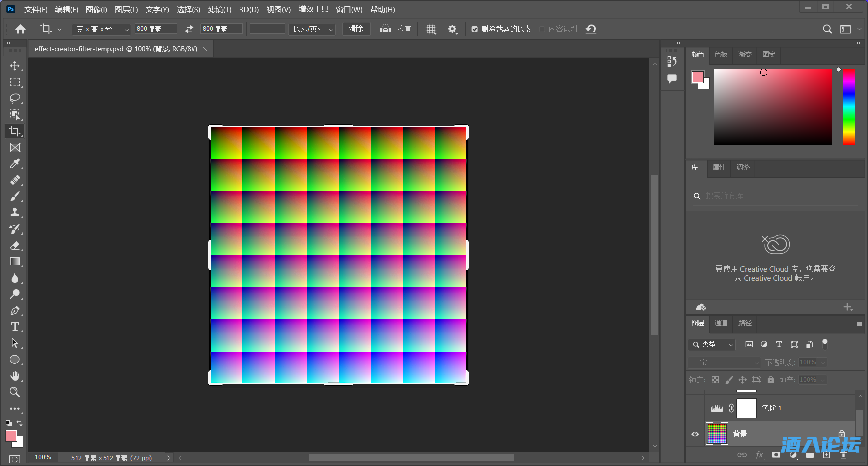
Task: Open the crop ratio preset dropdown
Action: pyautogui.click(x=101, y=29)
